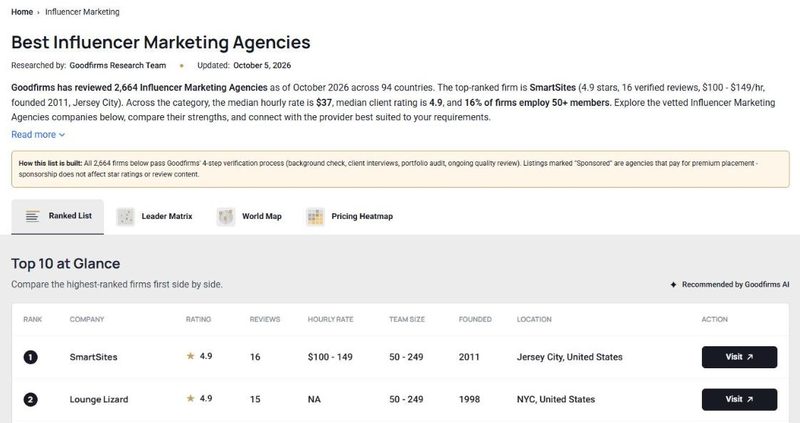Click the SmartSites company name
This screenshot has width=800, height=423.
tap(93, 357)
